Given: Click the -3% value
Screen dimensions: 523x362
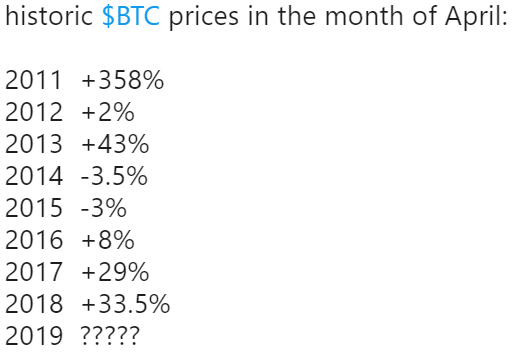Looking at the screenshot, I should tap(104, 208).
